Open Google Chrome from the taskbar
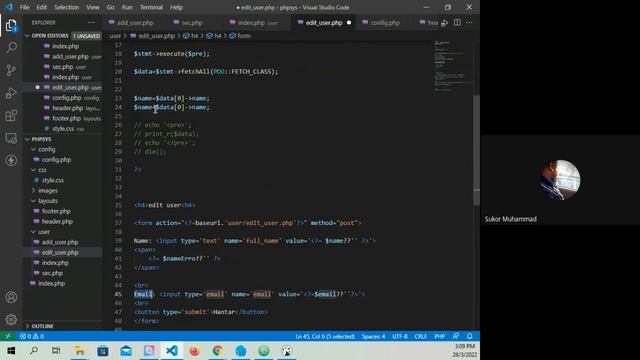 click(218, 351)
